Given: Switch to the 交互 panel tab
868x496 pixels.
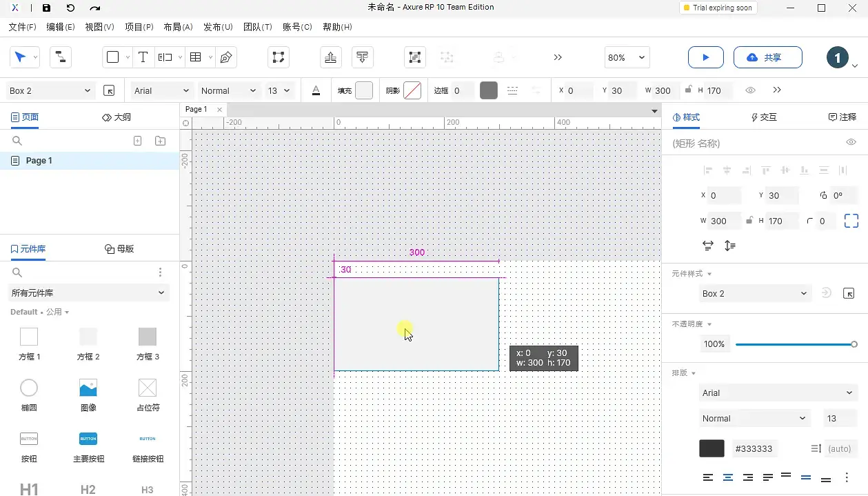Looking at the screenshot, I should pyautogui.click(x=764, y=117).
